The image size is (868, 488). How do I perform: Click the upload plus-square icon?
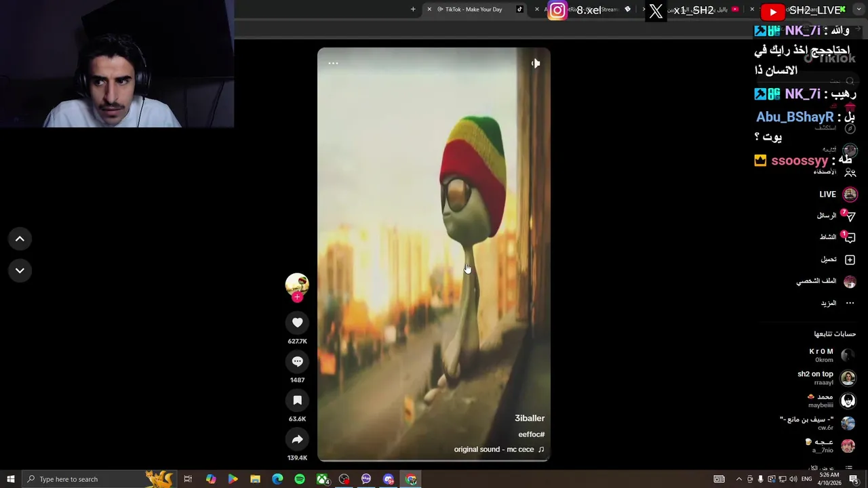[850, 260]
